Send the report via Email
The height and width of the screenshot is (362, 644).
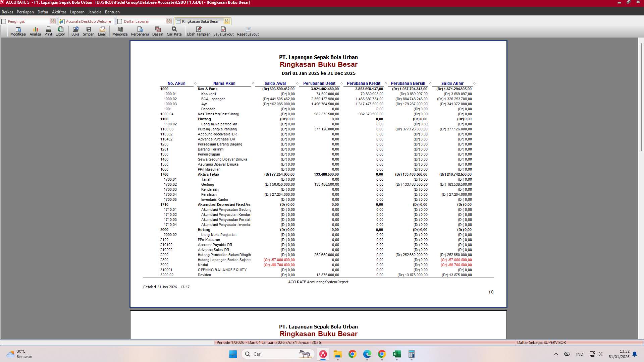tap(102, 31)
